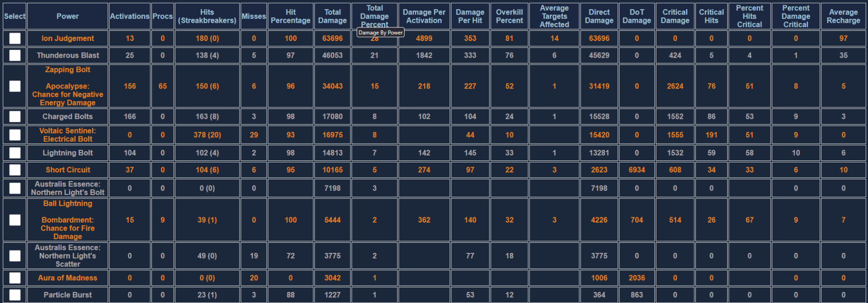Screen dimensions: 868x303
Task: Select the Thunderous Blast row checkbox
Action: click(x=15, y=55)
